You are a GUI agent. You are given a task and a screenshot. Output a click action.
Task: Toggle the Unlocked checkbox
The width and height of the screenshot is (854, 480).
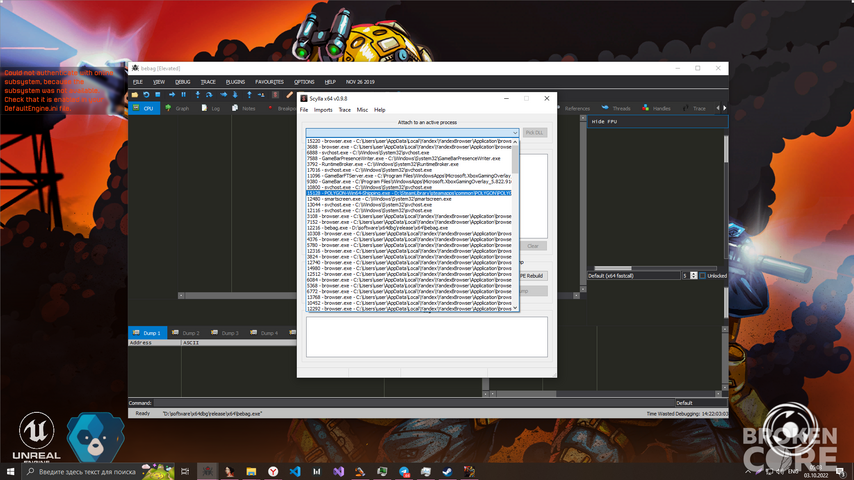point(703,276)
